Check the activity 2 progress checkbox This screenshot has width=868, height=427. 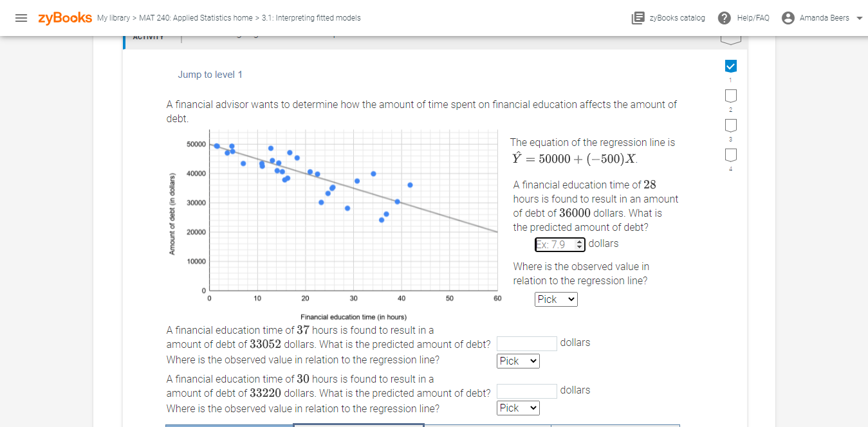(x=730, y=95)
